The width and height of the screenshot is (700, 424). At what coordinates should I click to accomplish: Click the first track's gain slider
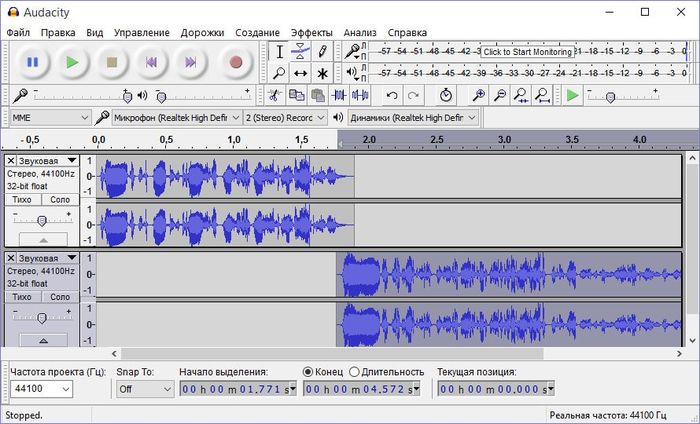[x=41, y=219]
